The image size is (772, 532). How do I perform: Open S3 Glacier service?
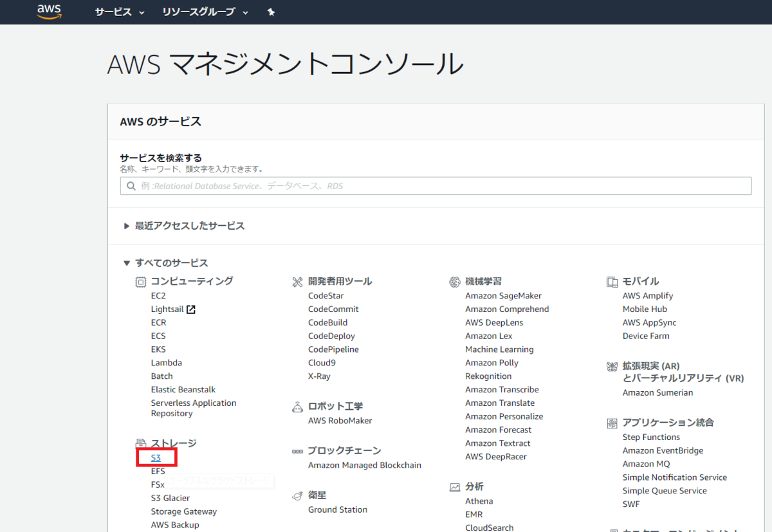(170, 499)
